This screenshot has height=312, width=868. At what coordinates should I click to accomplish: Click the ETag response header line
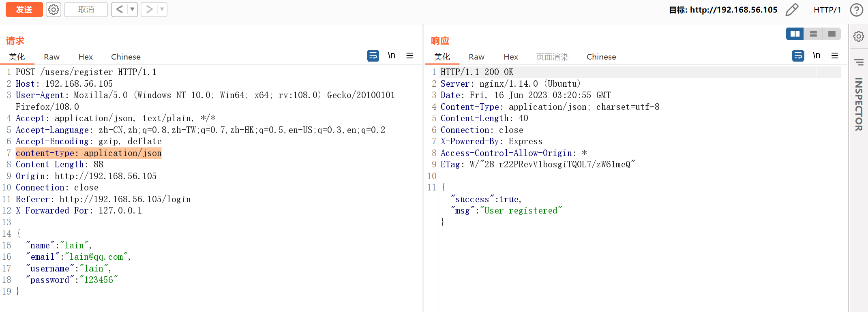pos(538,165)
